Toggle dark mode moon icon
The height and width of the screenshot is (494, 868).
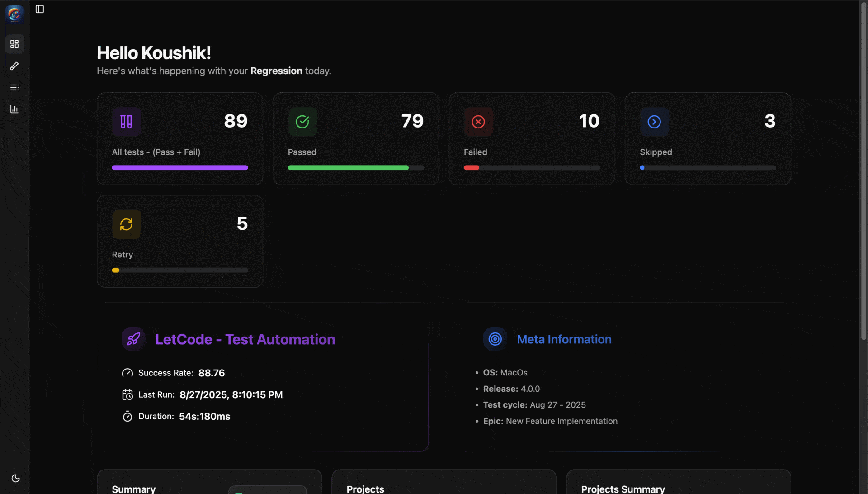(x=15, y=478)
